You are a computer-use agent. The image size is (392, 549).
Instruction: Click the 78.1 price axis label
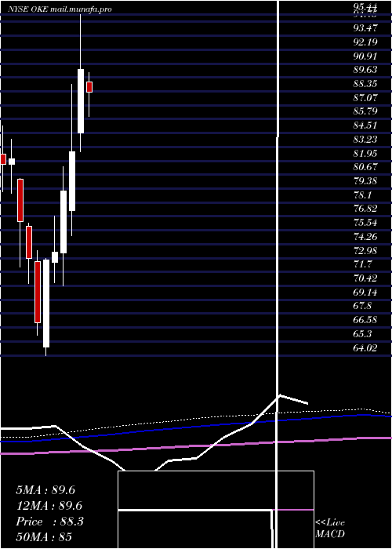point(363,195)
